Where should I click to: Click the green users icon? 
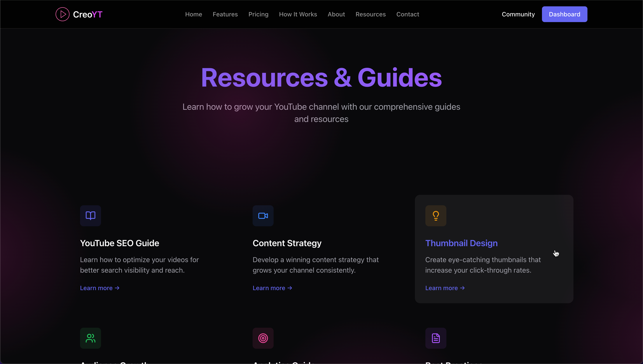pyautogui.click(x=91, y=338)
